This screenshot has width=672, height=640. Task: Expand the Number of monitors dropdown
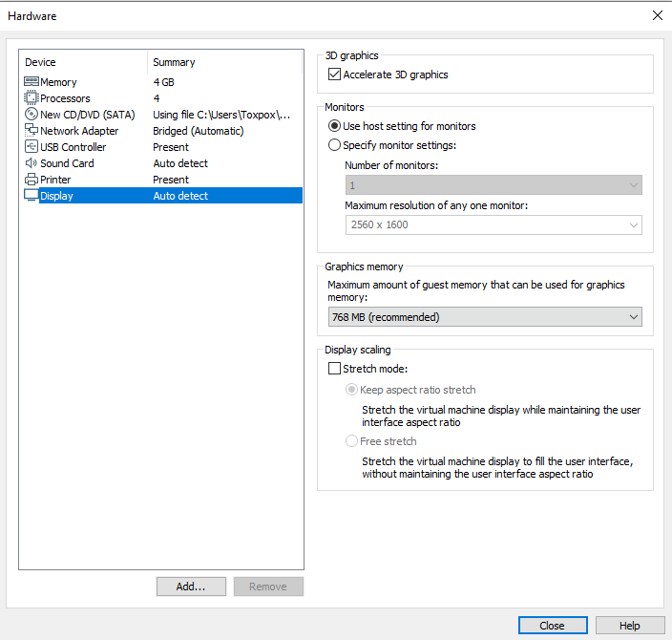coord(493,185)
